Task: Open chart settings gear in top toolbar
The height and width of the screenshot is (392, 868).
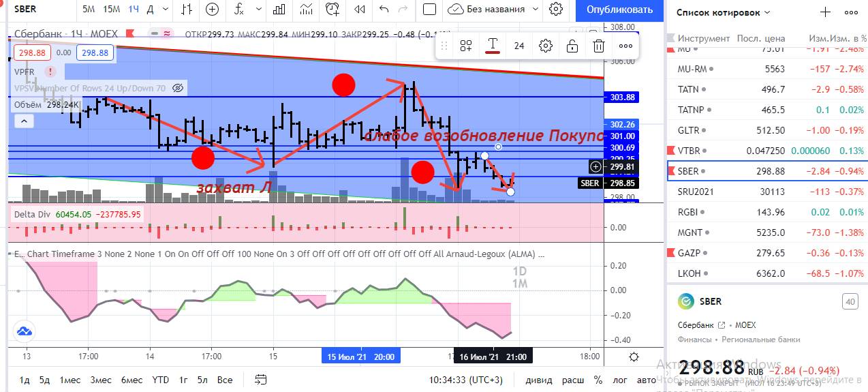Action: (556, 10)
